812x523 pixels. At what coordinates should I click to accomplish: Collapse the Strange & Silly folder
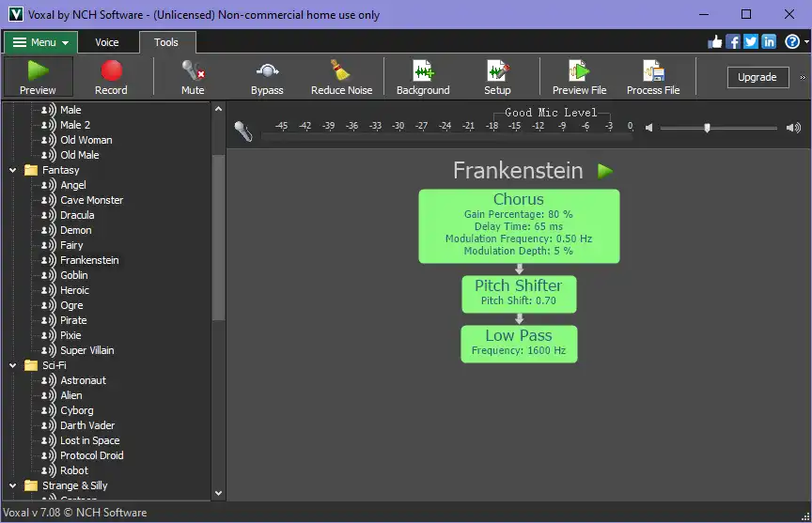pyautogui.click(x=13, y=485)
